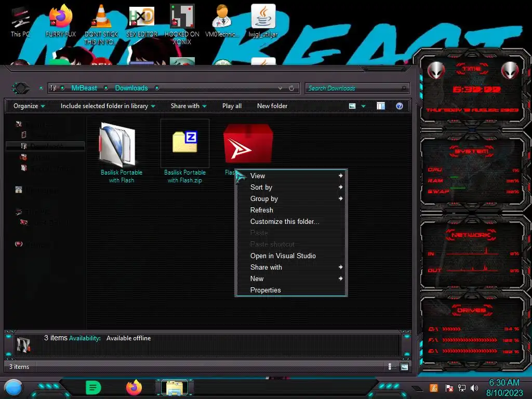
Task: Switch to large icons view in status bar
Action: pos(404,367)
